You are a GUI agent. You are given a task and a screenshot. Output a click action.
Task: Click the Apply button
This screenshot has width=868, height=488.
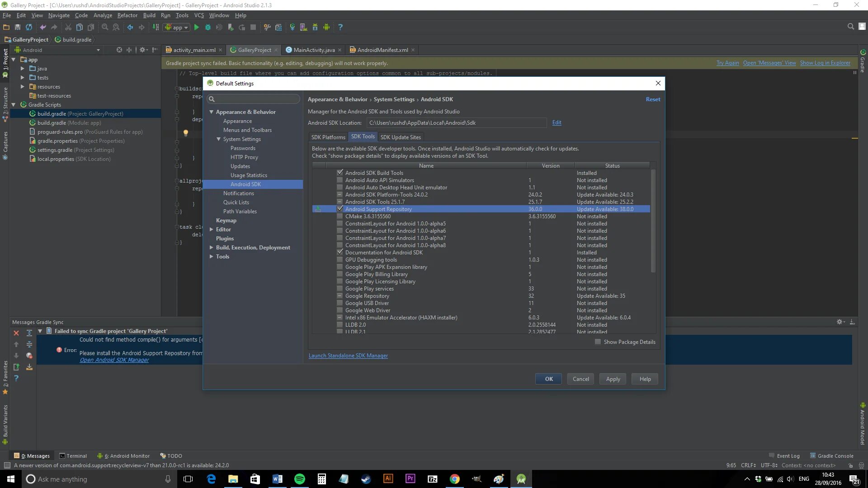(x=613, y=379)
